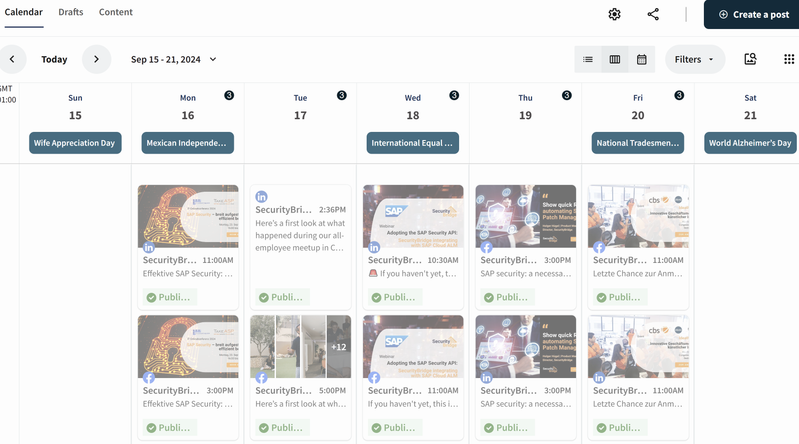Click 'Letzte Chance zur Anm...' on Friday top post

pos(637,274)
